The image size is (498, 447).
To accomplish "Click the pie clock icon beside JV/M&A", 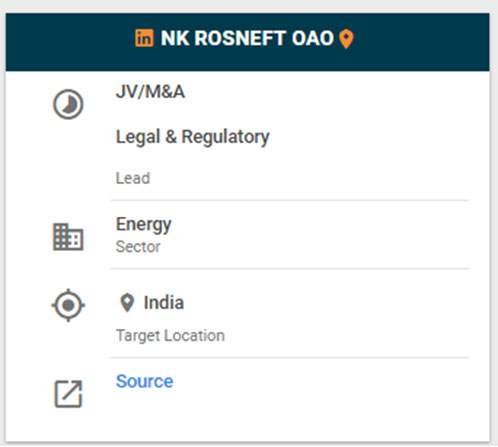I will pyautogui.click(x=68, y=104).
